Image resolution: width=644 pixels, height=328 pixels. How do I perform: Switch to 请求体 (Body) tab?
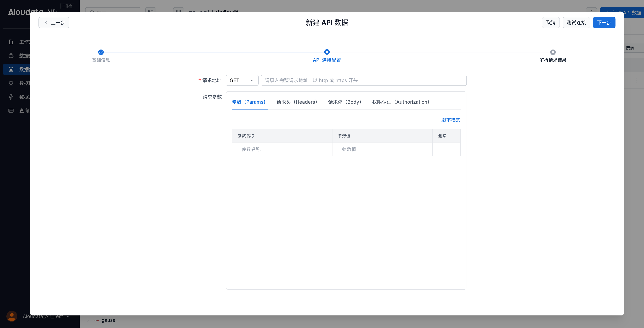pyautogui.click(x=344, y=102)
